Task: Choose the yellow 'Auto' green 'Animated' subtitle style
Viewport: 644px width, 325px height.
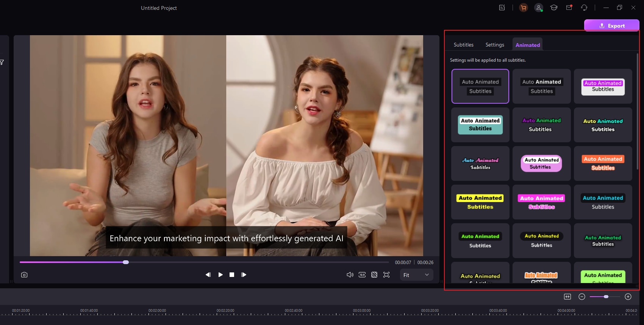Action: click(x=603, y=125)
